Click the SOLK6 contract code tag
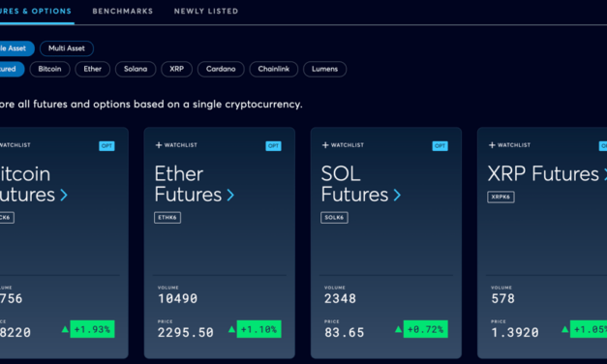This screenshot has height=364, width=607. [x=334, y=218]
